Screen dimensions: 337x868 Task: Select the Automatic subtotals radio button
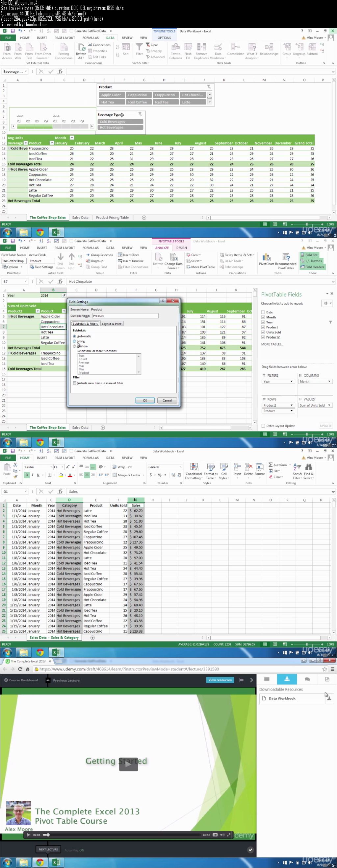[x=75, y=336]
